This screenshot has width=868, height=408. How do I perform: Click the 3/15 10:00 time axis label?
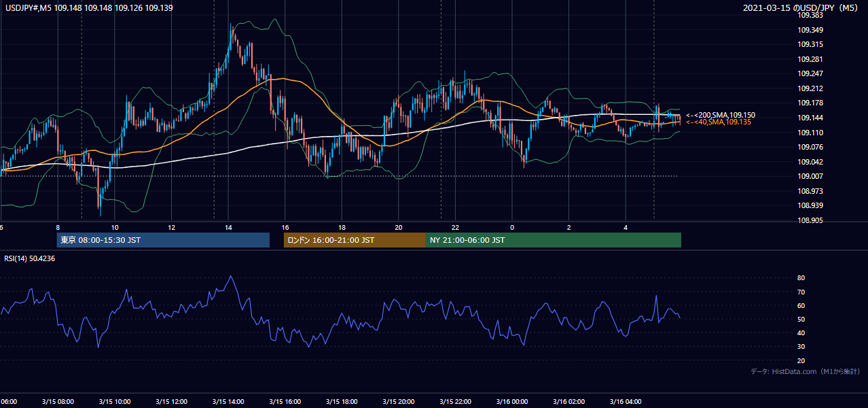click(114, 401)
